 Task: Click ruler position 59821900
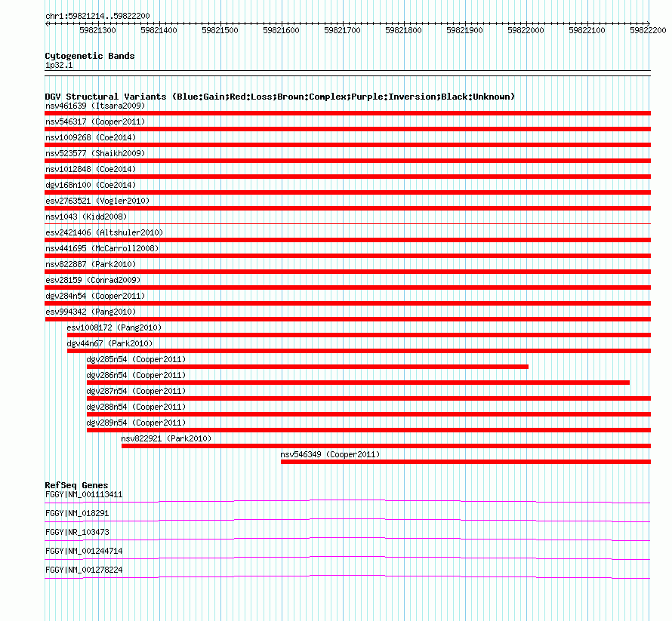pyautogui.click(x=464, y=30)
